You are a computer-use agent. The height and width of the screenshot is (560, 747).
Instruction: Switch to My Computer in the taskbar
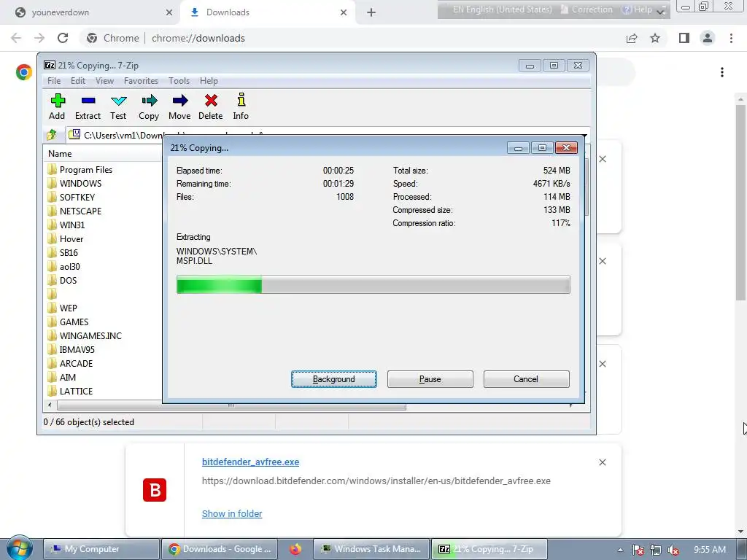click(x=101, y=549)
